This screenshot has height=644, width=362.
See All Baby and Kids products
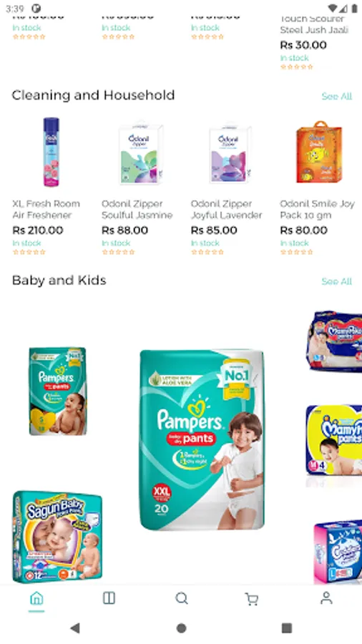(x=336, y=281)
